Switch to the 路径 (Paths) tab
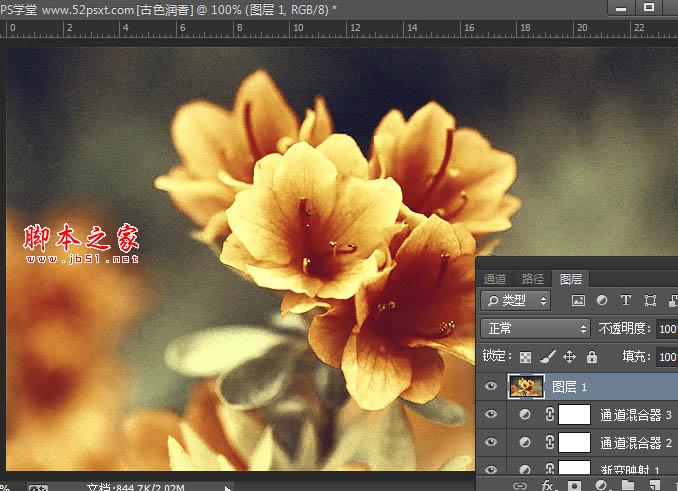The height and width of the screenshot is (491, 678). [x=533, y=279]
